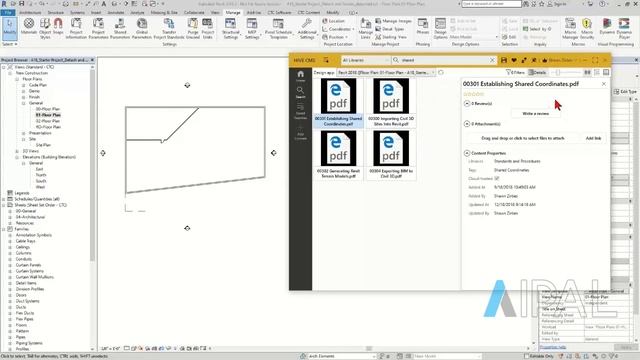Select the Modify tool
This screenshot has height=360, width=640.
click(x=9, y=28)
